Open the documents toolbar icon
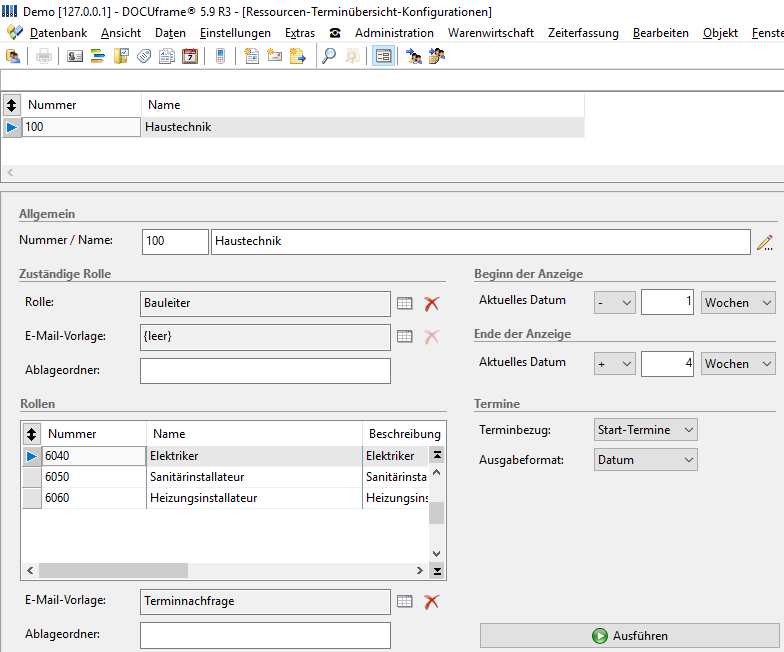 [167, 56]
